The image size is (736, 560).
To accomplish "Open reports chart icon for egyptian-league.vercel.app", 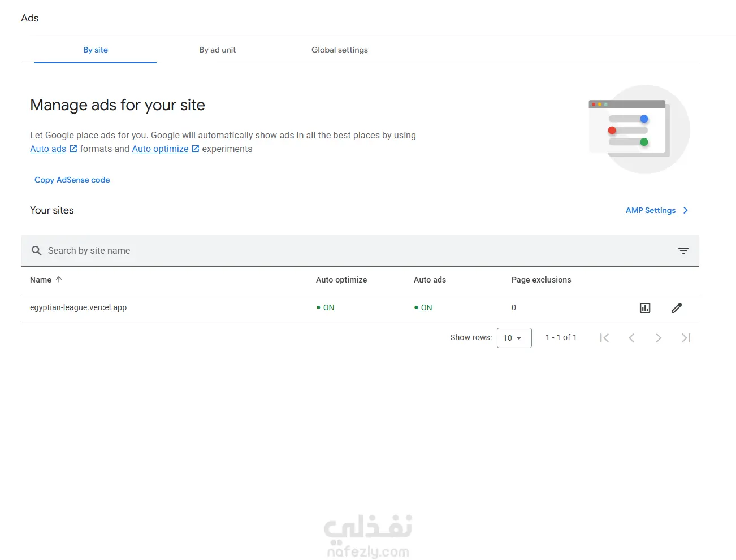I will [x=645, y=308].
